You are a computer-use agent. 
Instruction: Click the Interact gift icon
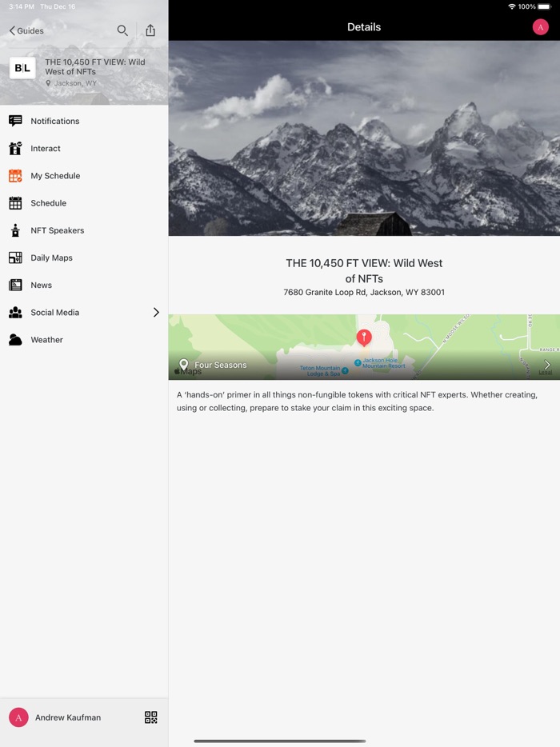click(x=15, y=148)
